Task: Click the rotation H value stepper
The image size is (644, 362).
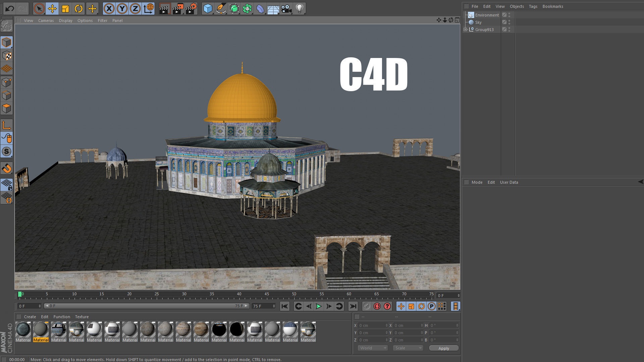Action: (x=457, y=325)
